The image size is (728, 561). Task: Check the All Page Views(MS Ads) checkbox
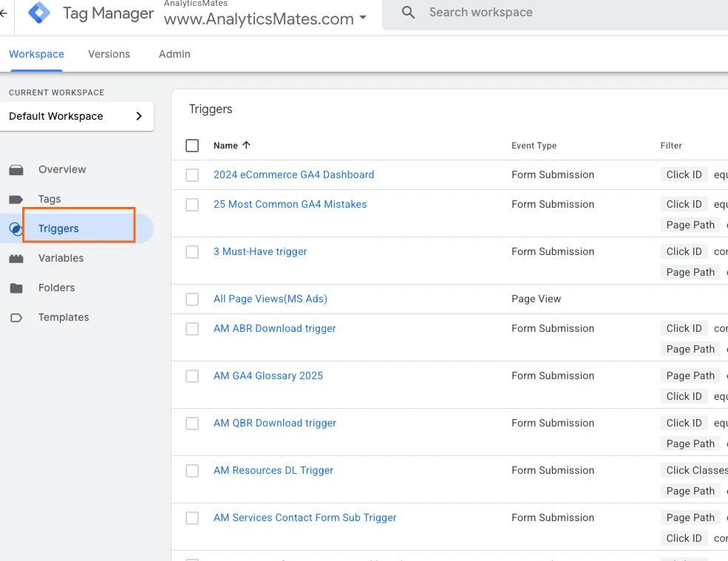[x=192, y=299]
